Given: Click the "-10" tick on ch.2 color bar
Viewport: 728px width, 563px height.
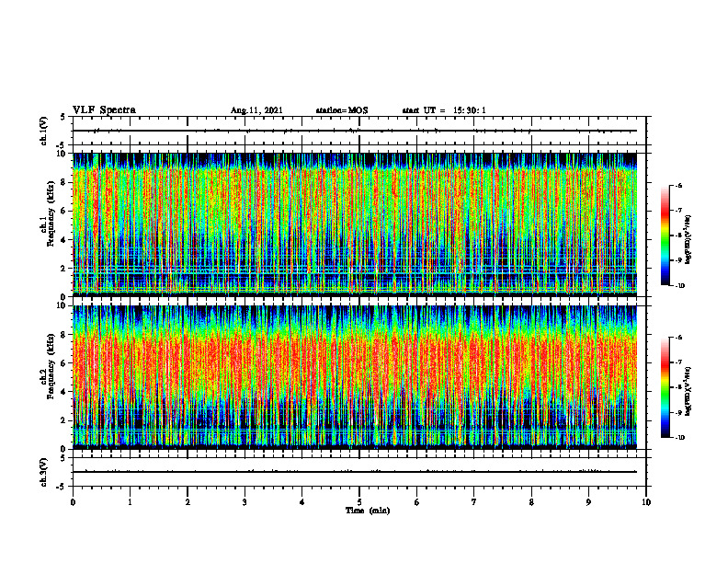Looking at the screenshot, I should pyautogui.click(x=679, y=438).
